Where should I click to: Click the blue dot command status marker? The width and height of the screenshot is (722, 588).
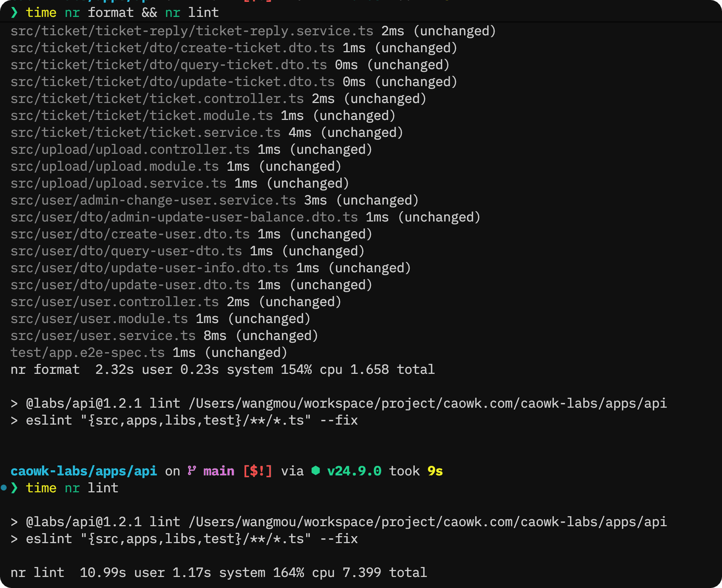coord(4,488)
